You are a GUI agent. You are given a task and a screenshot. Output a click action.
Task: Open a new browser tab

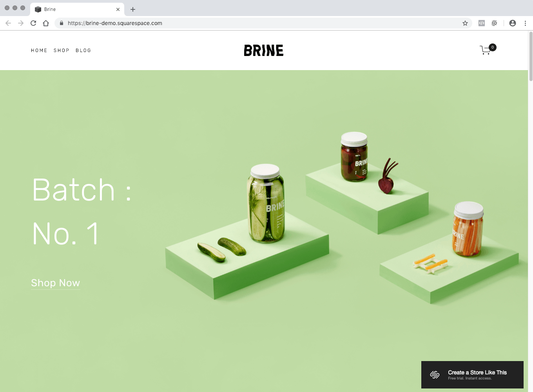point(133,9)
